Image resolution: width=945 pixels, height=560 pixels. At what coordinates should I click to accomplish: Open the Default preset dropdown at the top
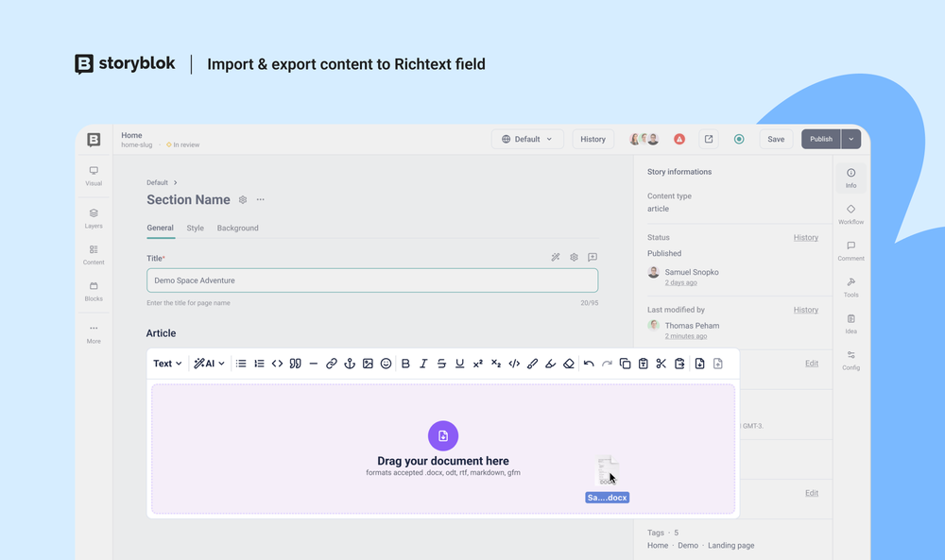(x=528, y=139)
